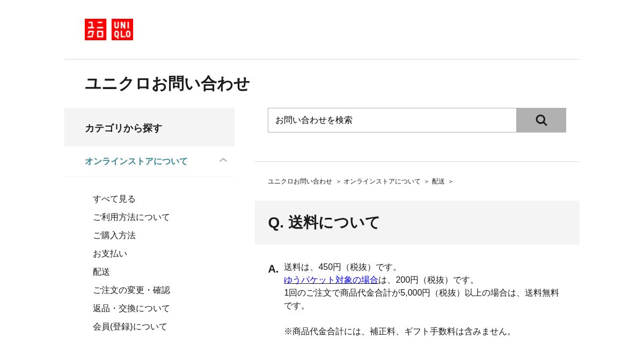
Task: Click the English UNIQLO logo
Action: pos(122,30)
